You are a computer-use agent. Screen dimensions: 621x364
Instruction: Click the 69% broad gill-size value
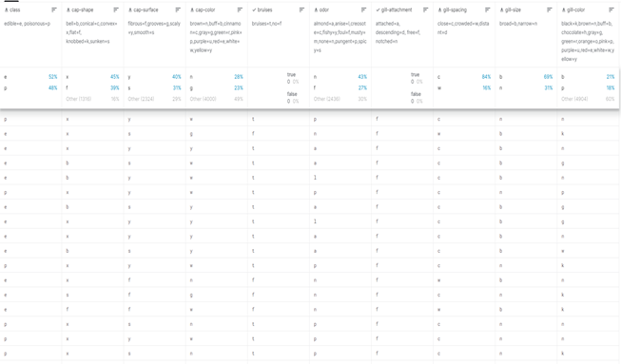click(x=548, y=77)
